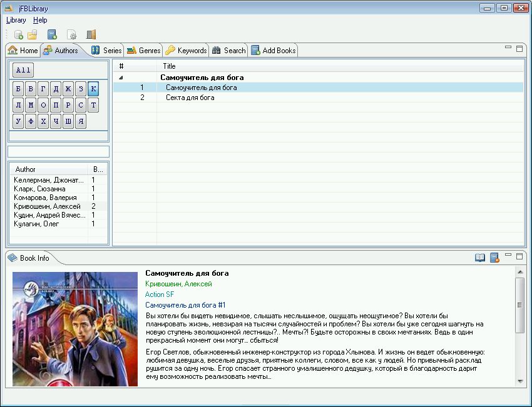
Task: Filter authors by letter З
Action: click(x=81, y=89)
